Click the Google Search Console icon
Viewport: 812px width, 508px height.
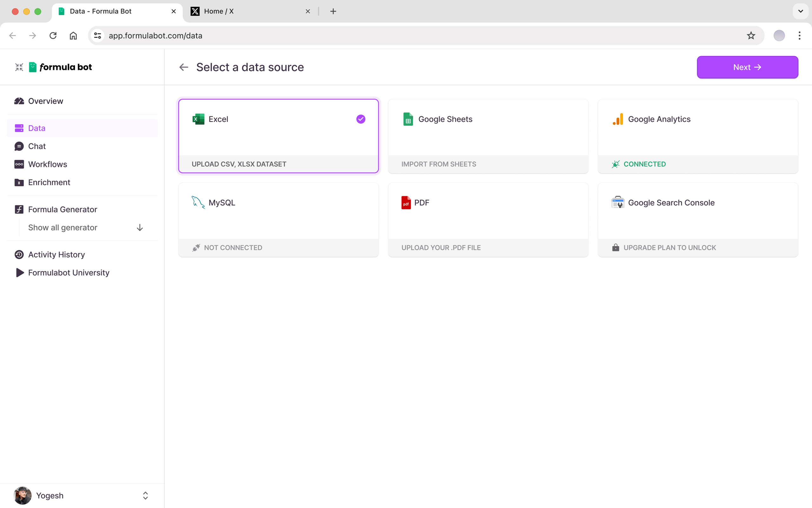click(x=618, y=202)
